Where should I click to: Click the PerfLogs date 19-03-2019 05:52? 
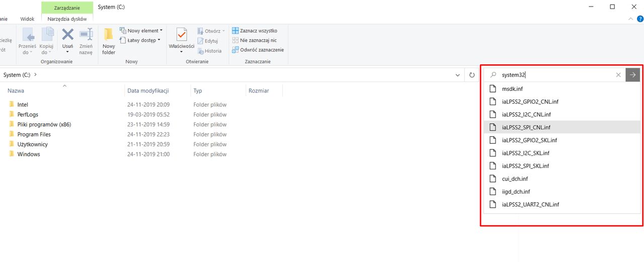148,115
